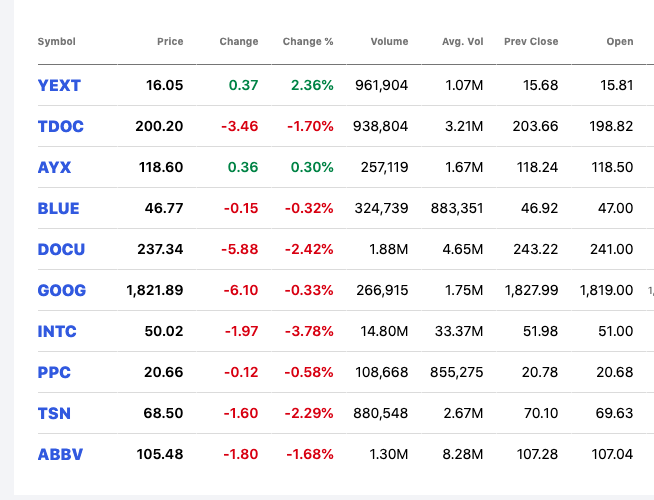Click the Prev Close column header
The image size is (654, 500).
(x=531, y=42)
